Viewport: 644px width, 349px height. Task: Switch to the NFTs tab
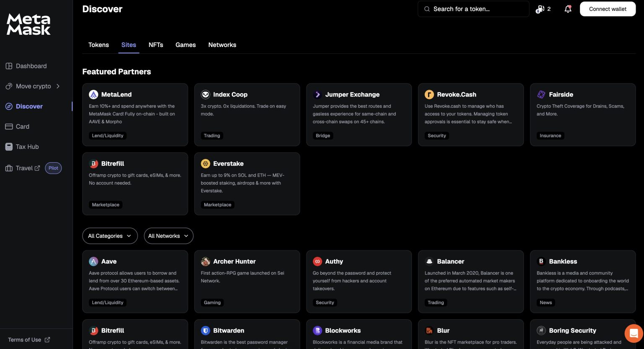(156, 45)
